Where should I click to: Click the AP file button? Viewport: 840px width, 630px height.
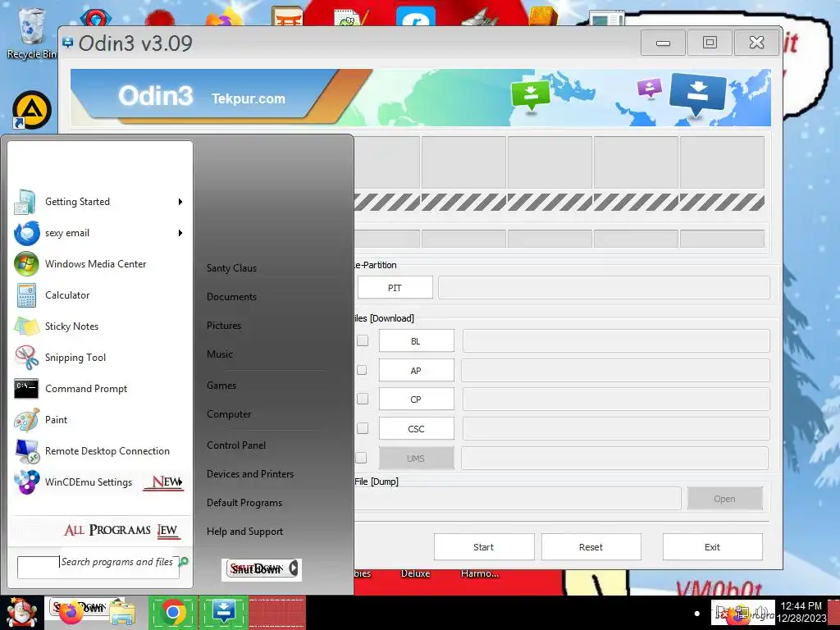point(416,370)
